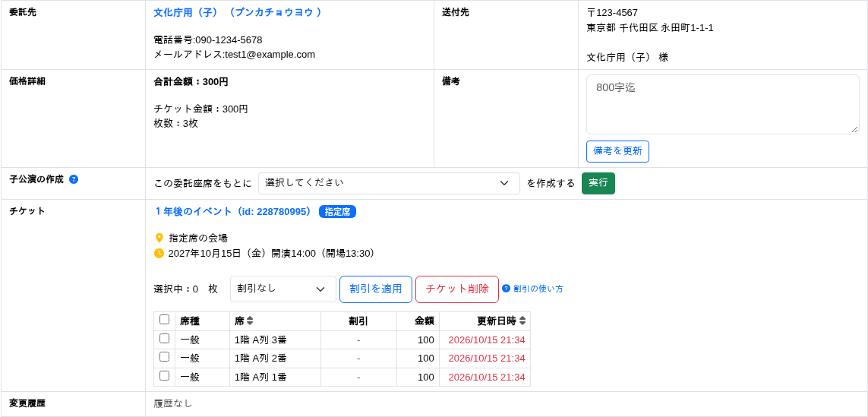The height and width of the screenshot is (417, 868).
Task: Click the date text 2027年10月15日（金）開演14:00
Action: (242, 254)
